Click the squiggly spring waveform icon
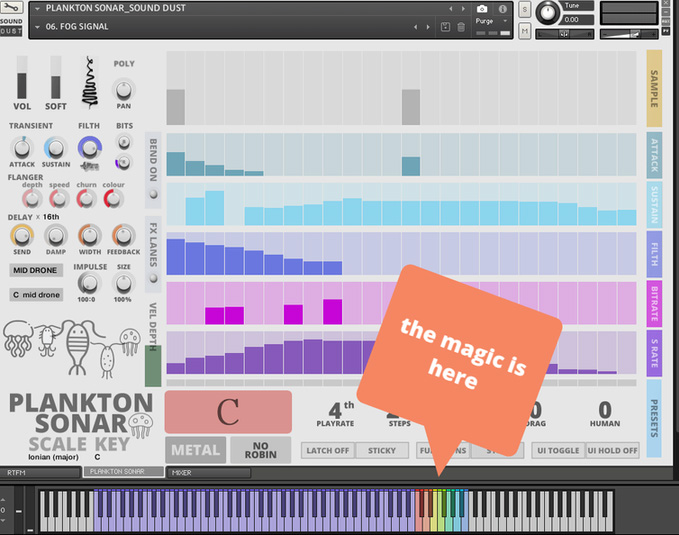 point(90,82)
